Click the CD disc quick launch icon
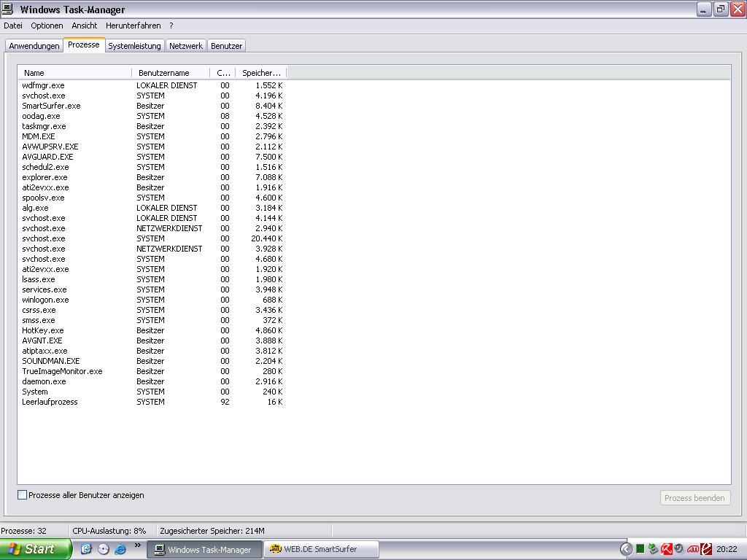The image size is (747, 560). pos(104,549)
